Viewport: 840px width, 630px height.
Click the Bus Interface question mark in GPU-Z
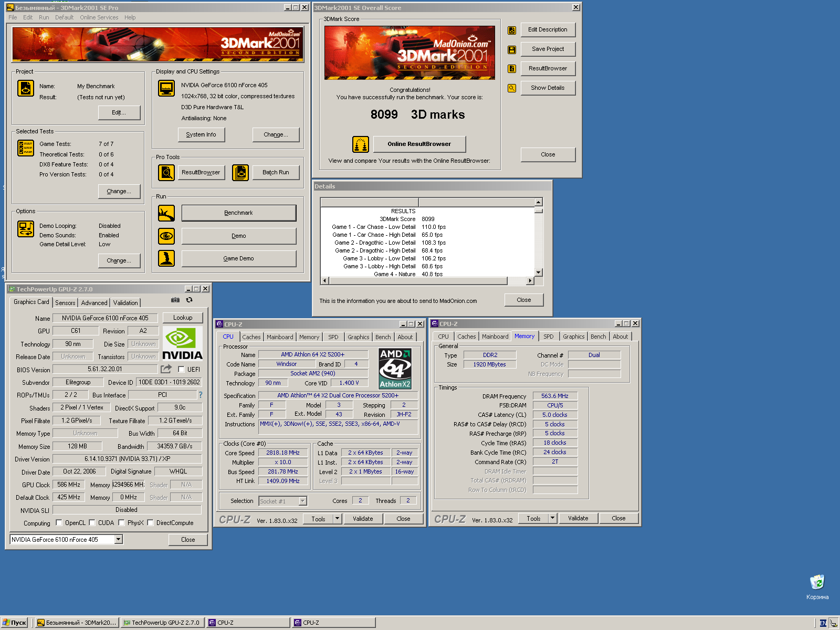(200, 395)
